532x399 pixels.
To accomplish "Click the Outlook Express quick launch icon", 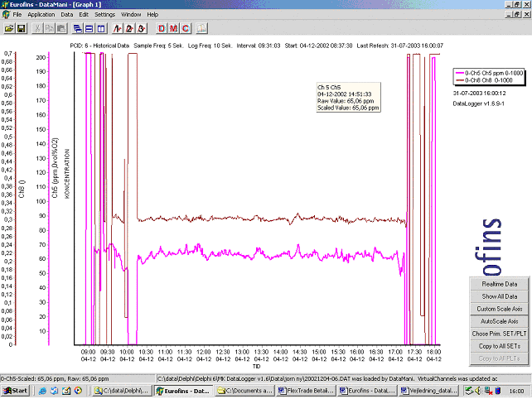I will click(x=55, y=391).
